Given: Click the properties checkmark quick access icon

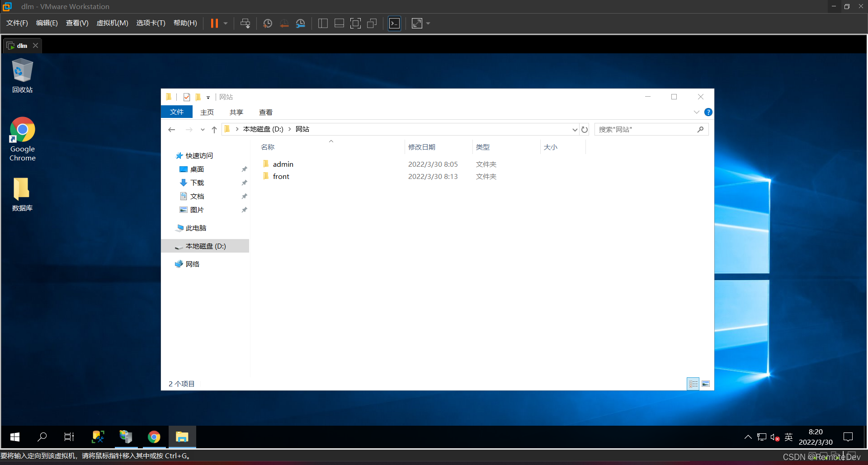Looking at the screenshot, I should click(187, 97).
